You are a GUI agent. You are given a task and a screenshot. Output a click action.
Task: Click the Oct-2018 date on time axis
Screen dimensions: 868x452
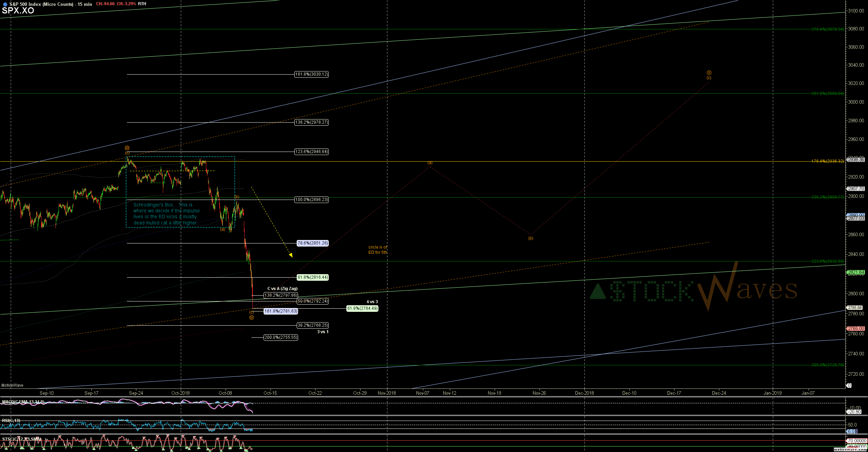(x=180, y=393)
